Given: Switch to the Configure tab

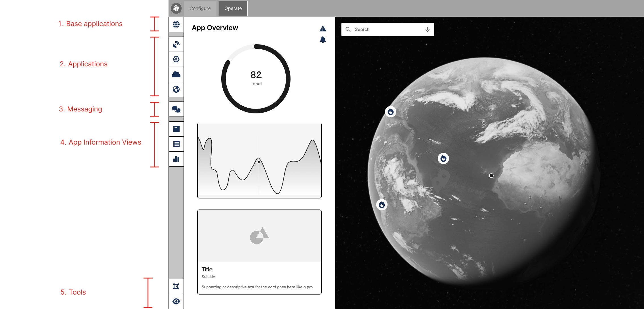Looking at the screenshot, I should click(200, 8).
